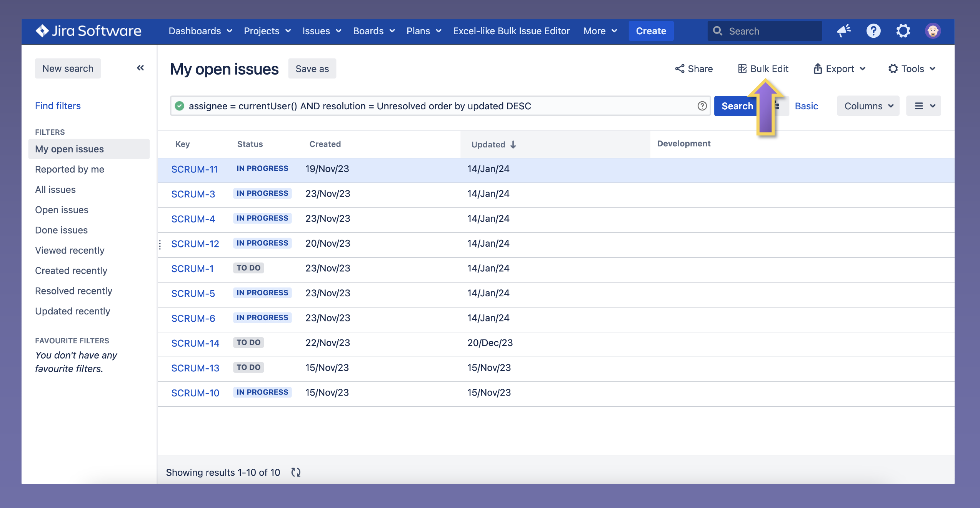This screenshot has height=508, width=980.
Task: Refresh the search results
Action: (x=296, y=472)
